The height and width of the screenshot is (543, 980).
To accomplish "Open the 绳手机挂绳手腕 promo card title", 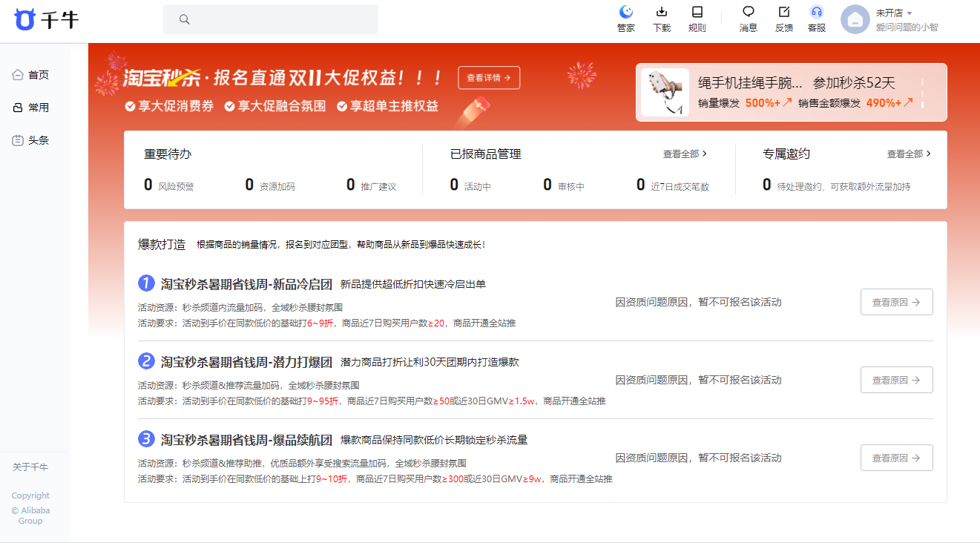I will (750, 83).
